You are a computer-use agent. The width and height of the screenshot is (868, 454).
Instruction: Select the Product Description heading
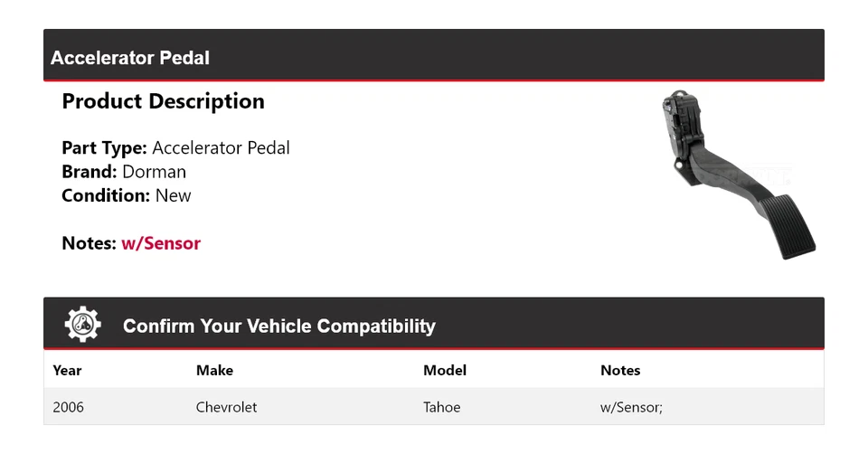[x=163, y=101]
